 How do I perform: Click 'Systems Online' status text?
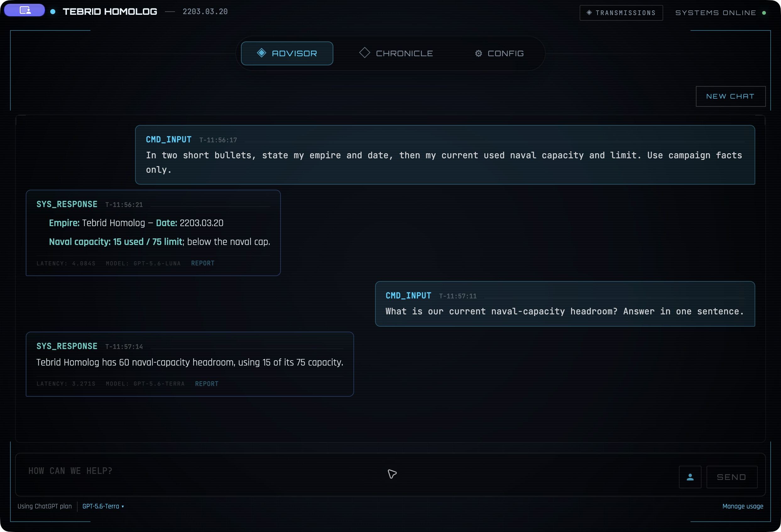coord(716,13)
